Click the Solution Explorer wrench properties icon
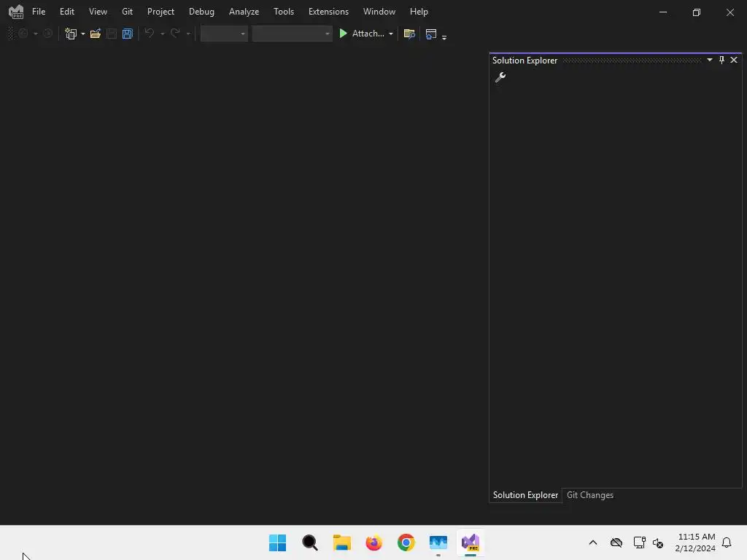 coord(500,77)
